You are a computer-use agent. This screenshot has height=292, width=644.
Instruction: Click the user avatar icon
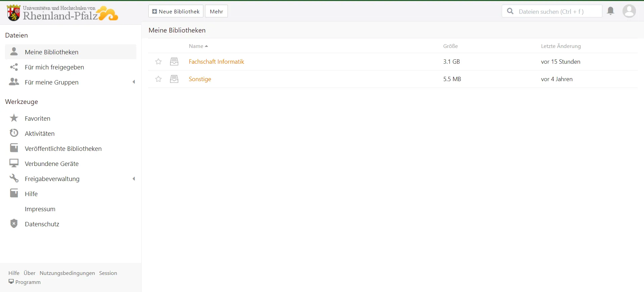coord(629,11)
